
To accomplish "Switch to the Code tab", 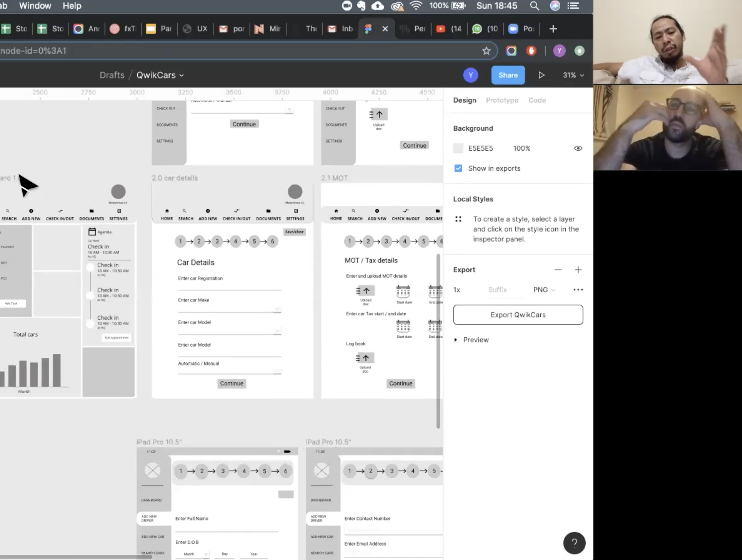I will 537,100.
